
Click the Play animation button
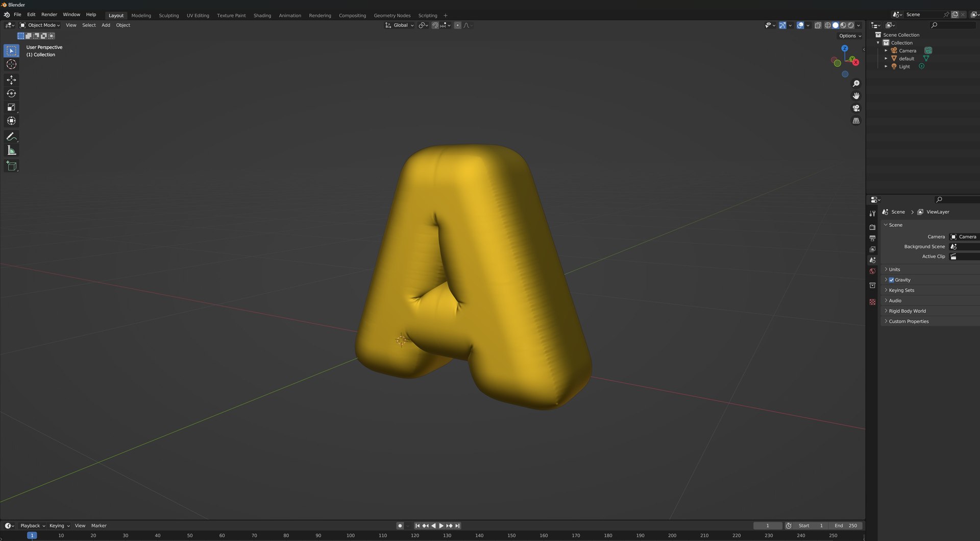(x=441, y=526)
